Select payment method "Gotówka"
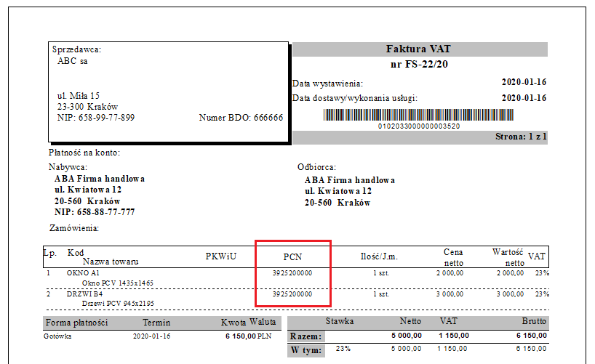Image resolution: width=595 pixels, height=364 pixels. (57, 336)
